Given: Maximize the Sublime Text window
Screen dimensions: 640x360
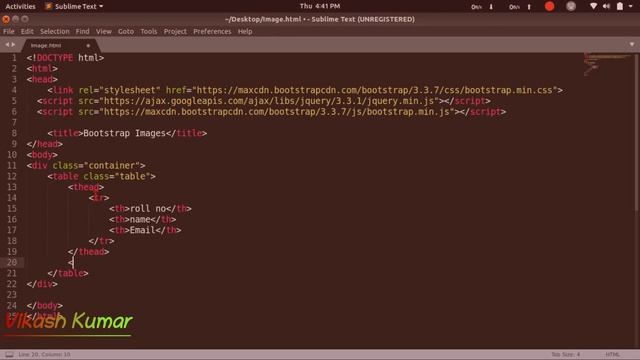Looking at the screenshot, I should click(x=25, y=19).
